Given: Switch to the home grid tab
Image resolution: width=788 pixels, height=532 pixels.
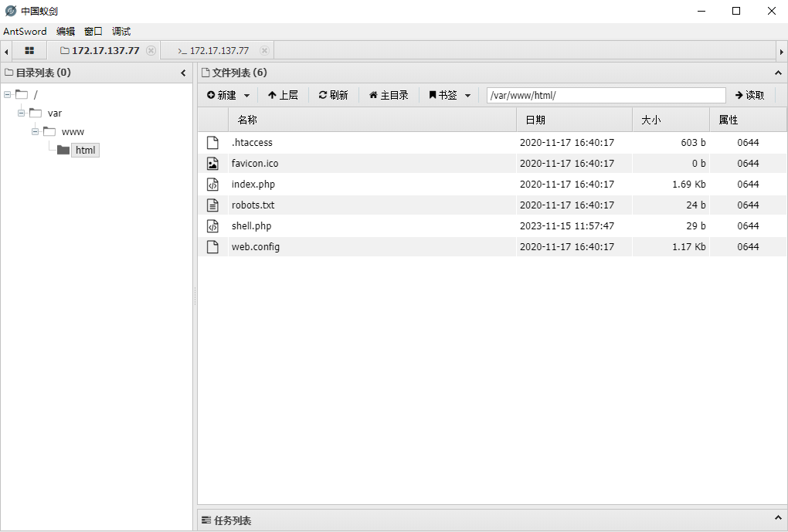Looking at the screenshot, I should (29, 51).
